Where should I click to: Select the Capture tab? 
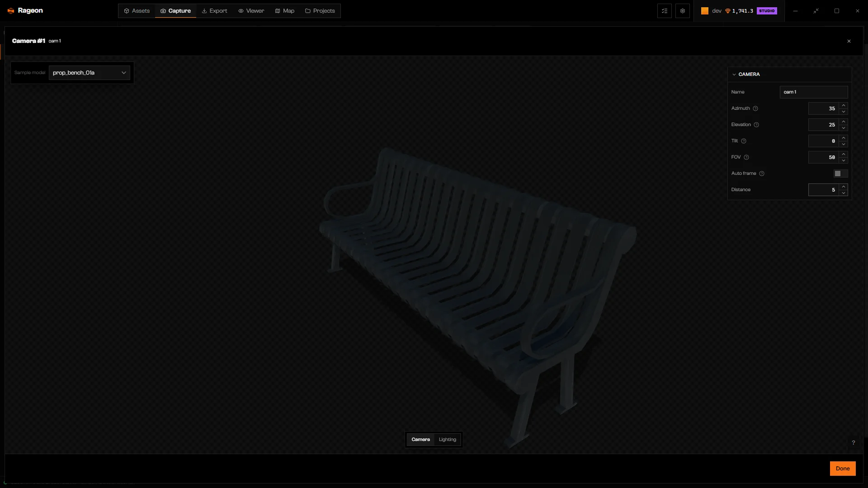pos(175,11)
